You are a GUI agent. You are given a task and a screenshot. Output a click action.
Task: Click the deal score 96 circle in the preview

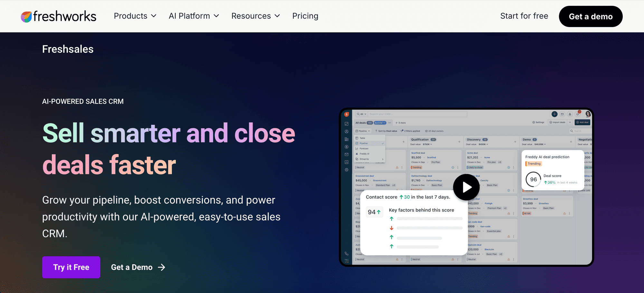(533, 179)
